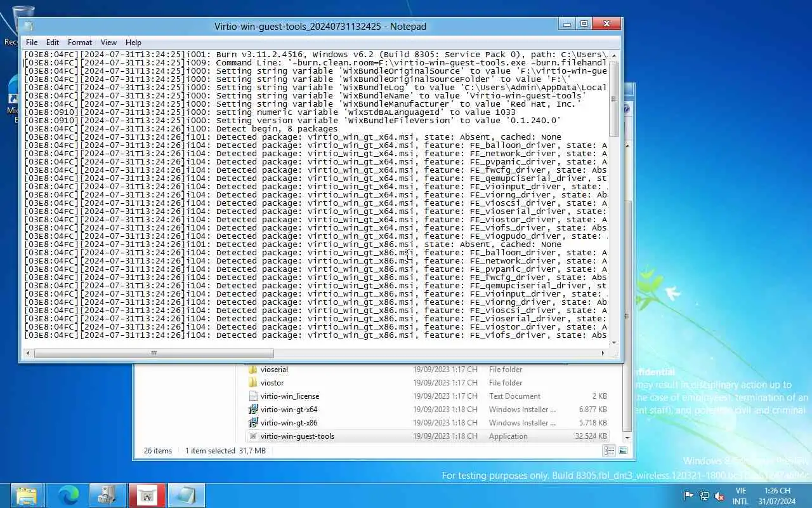Click the 5.718 KB size cell
Screen dimensions: 812x508
click(593, 423)
